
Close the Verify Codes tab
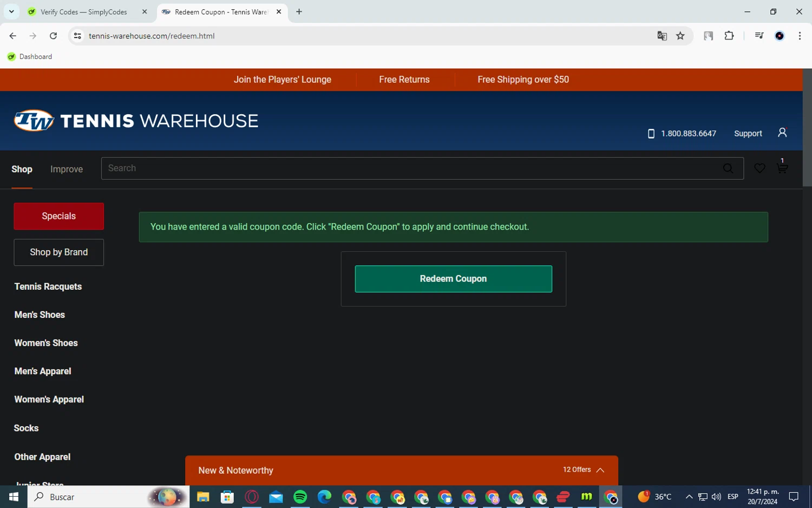[x=145, y=12]
